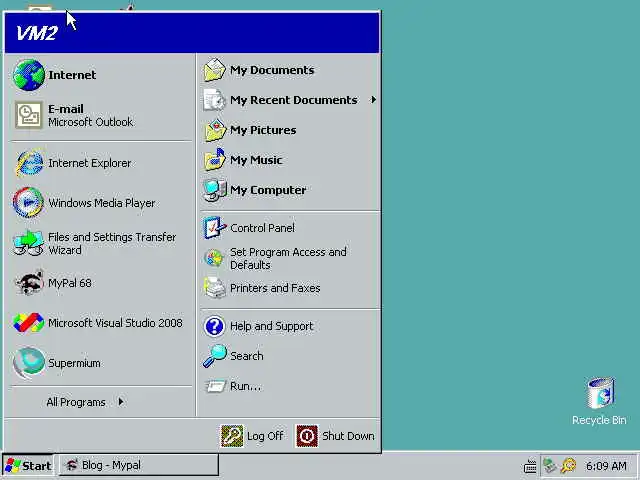The height and width of the screenshot is (480, 640).
Task: Select the Control Panel label
Action: (262, 228)
